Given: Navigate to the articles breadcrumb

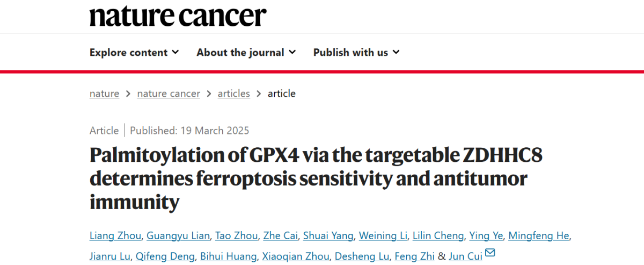Looking at the screenshot, I should pyautogui.click(x=233, y=94).
